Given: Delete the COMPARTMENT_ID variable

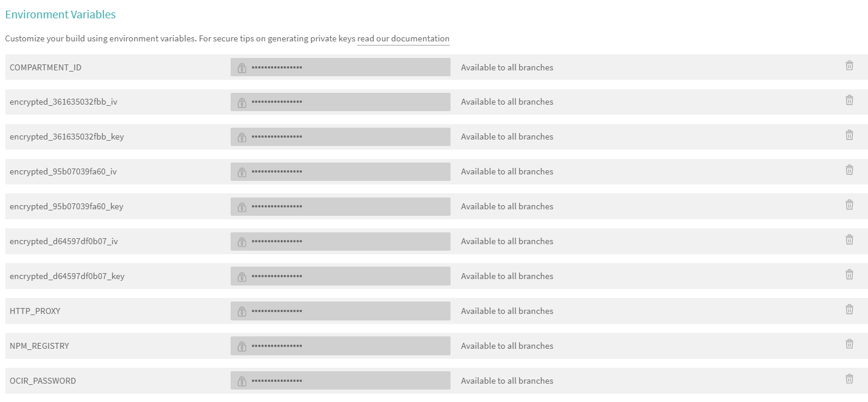Looking at the screenshot, I should (849, 66).
